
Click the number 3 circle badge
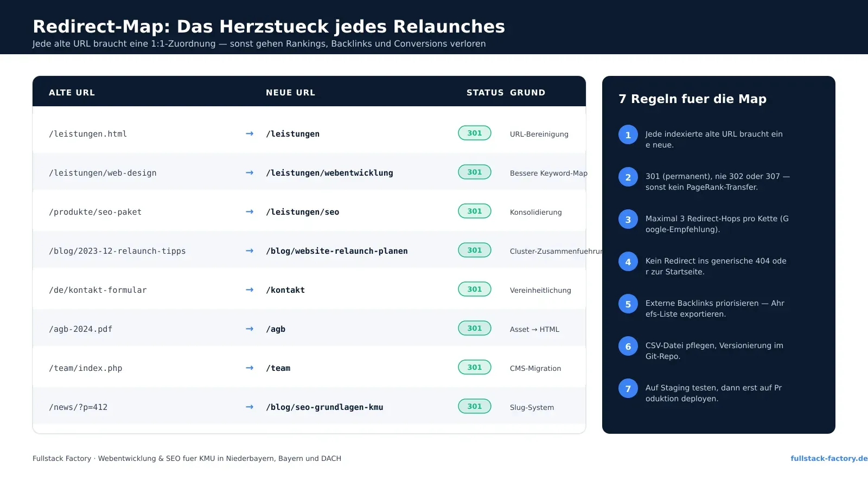pos(628,220)
